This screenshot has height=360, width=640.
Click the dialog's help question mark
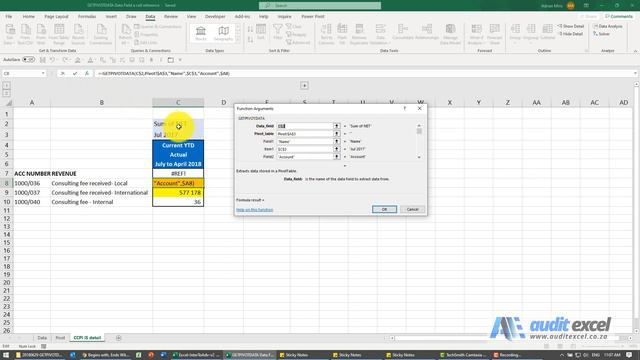(x=404, y=109)
